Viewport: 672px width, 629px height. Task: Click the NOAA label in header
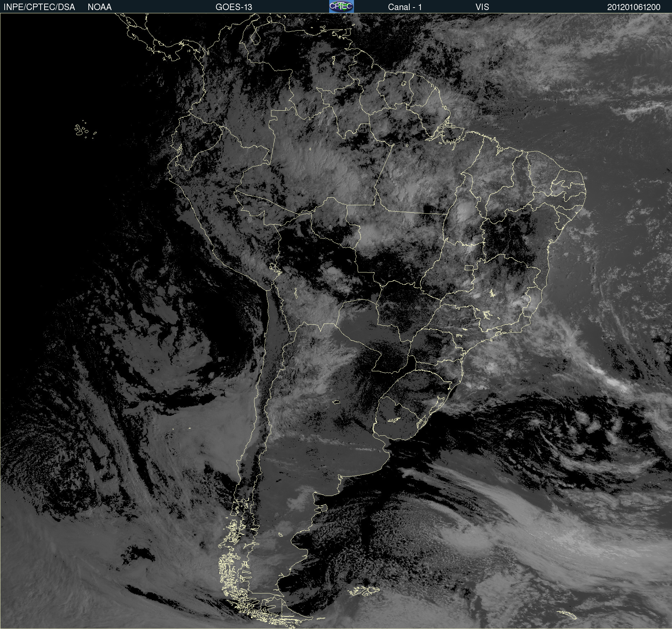100,7
